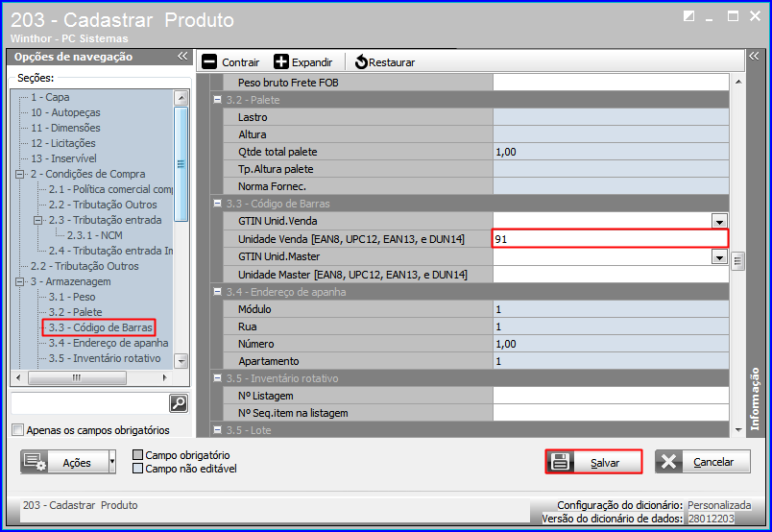The height and width of the screenshot is (532, 772).
Task: Select 1 - Capa in the tree
Action: click(50, 97)
